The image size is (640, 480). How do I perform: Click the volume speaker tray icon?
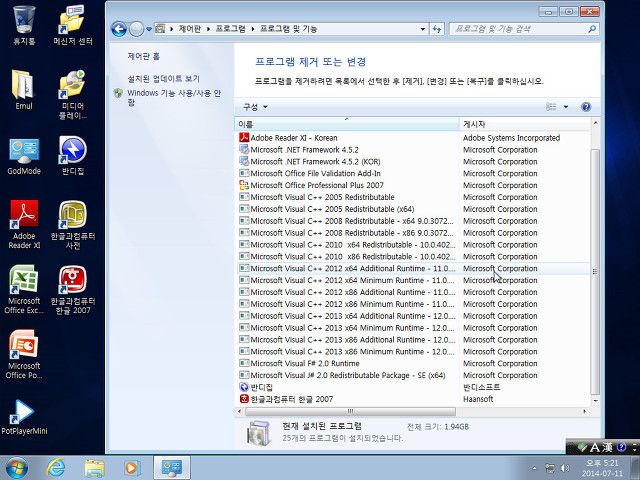(x=564, y=468)
